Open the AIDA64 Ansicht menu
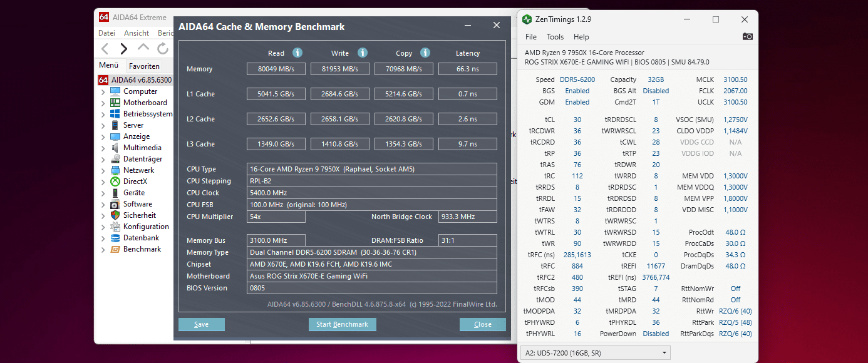The image size is (868, 363). 137,33
